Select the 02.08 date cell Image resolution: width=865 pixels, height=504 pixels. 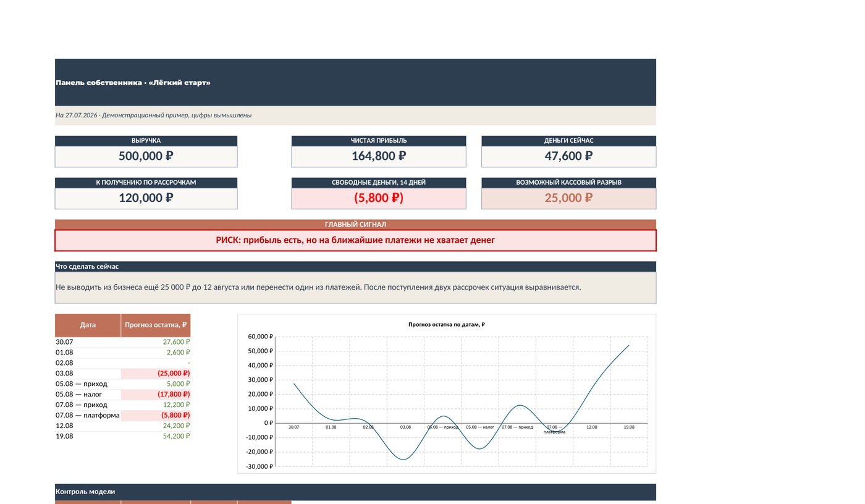coord(88,363)
